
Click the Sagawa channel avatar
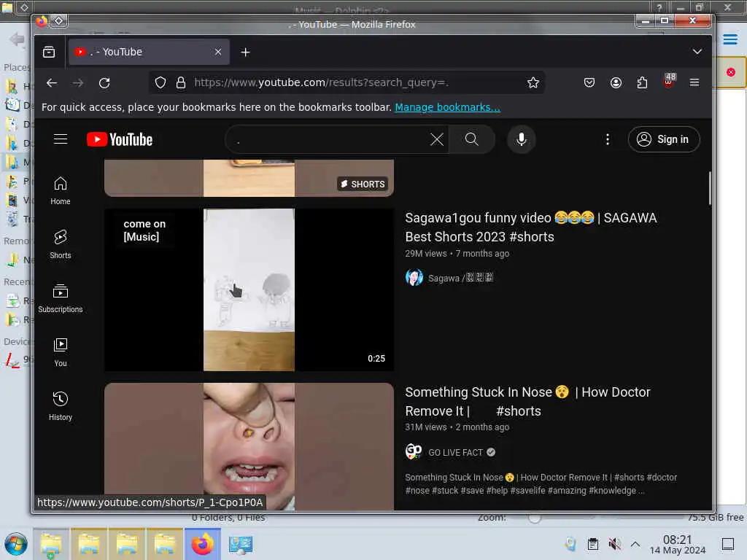(414, 278)
